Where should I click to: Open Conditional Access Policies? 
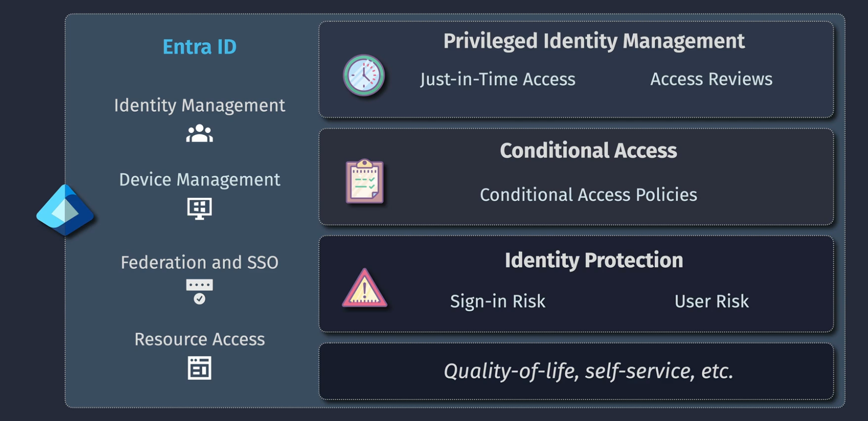[x=588, y=195]
